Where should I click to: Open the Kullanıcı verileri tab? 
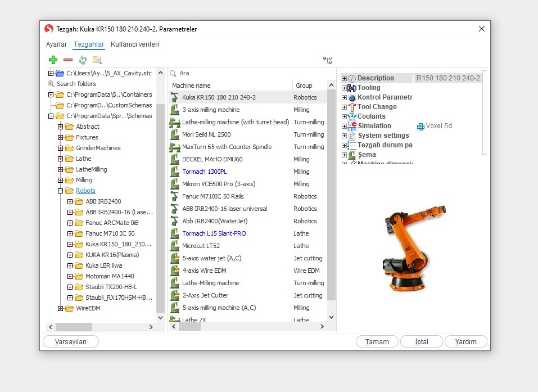click(134, 44)
